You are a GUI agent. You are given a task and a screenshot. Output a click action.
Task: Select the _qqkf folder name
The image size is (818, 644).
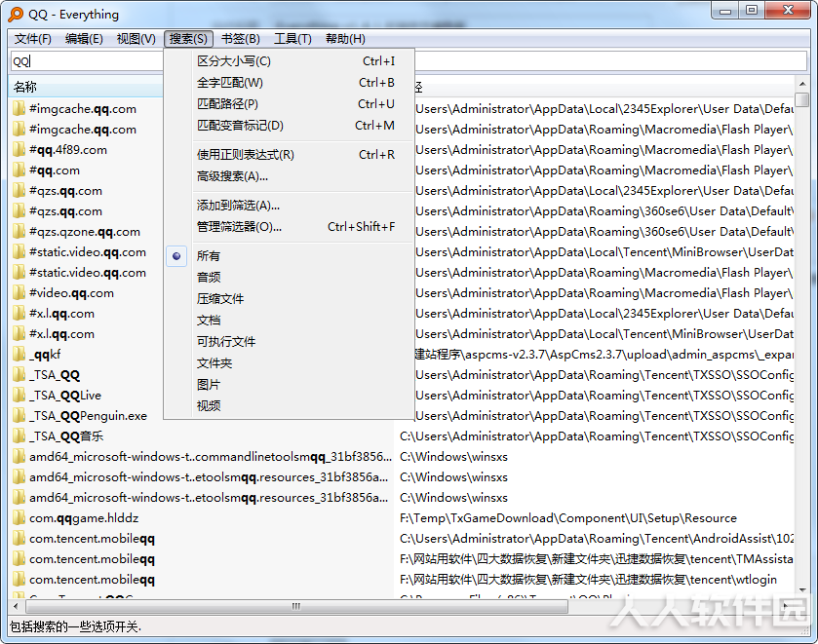pyautogui.click(x=45, y=355)
